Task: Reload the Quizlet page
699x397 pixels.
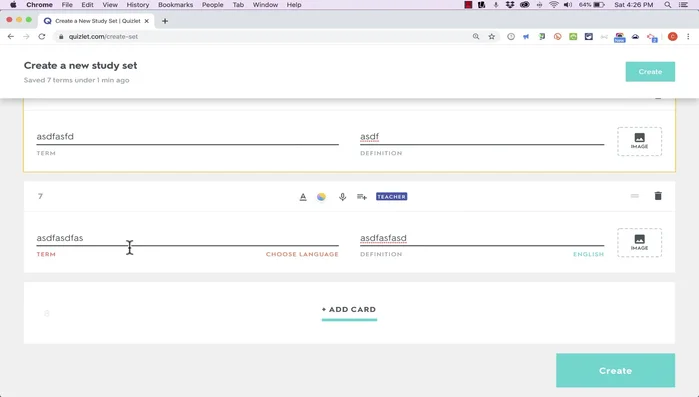Action: [42, 37]
